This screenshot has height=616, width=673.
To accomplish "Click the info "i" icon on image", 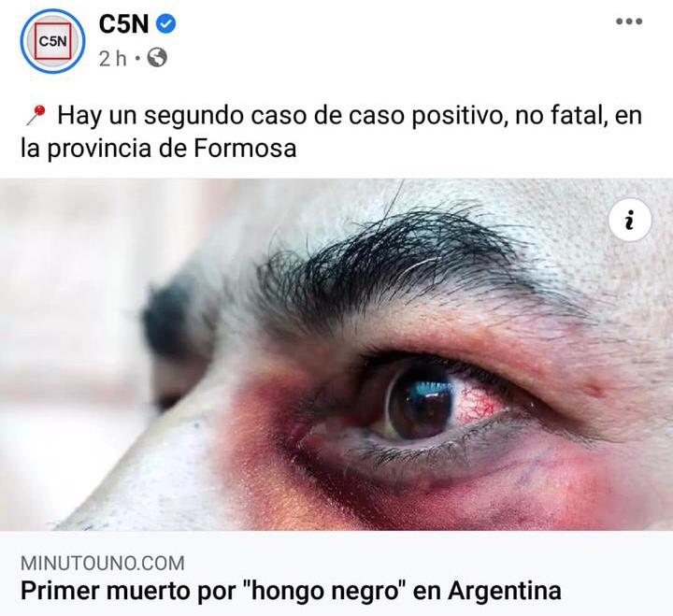I will point(630,221).
